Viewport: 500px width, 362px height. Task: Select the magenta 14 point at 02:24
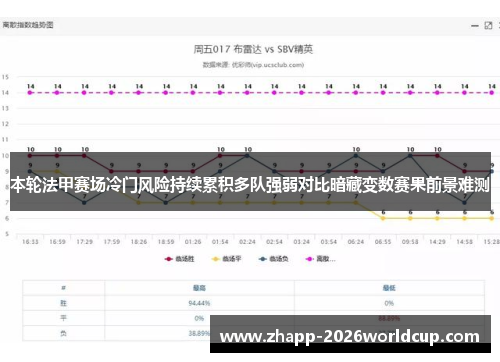247,93
